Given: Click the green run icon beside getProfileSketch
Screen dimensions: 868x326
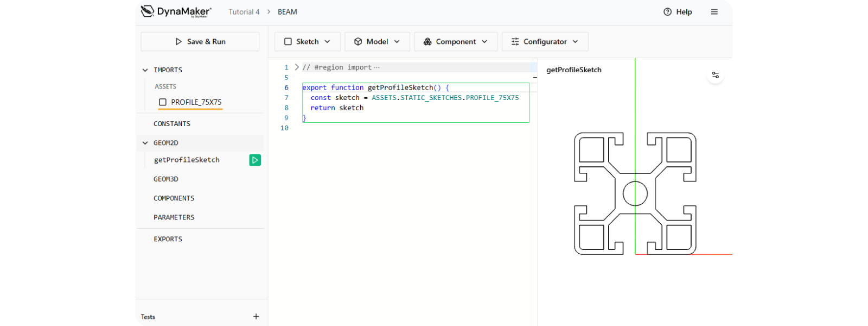Looking at the screenshot, I should pyautogui.click(x=255, y=160).
